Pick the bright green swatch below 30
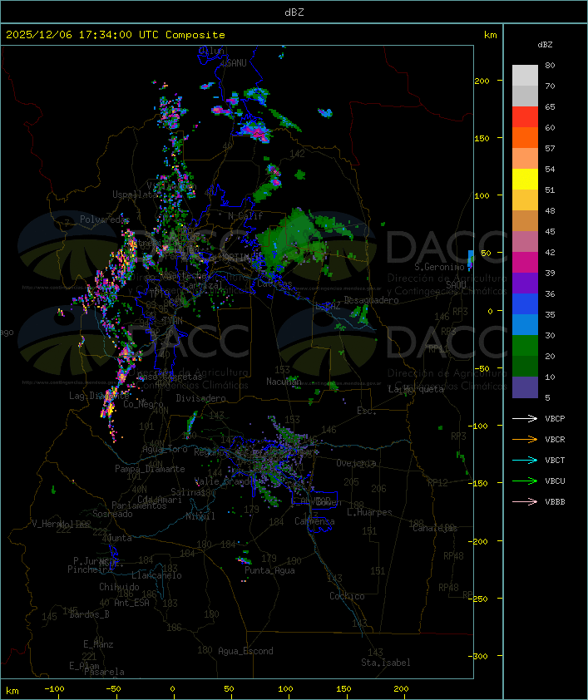The height and width of the screenshot is (700, 588). 525,346
